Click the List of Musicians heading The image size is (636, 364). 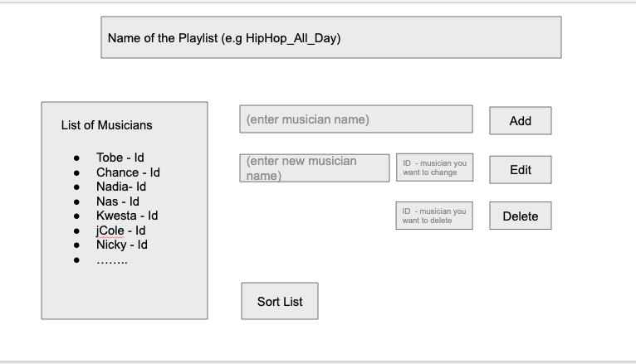coord(106,126)
